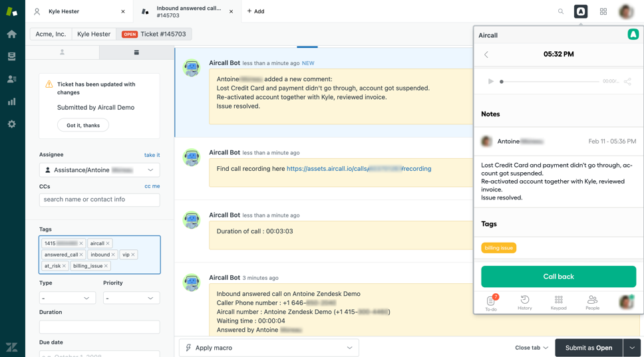The width and height of the screenshot is (644, 357).
Task: Remove the vip tag
Action: (x=132, y=255)
